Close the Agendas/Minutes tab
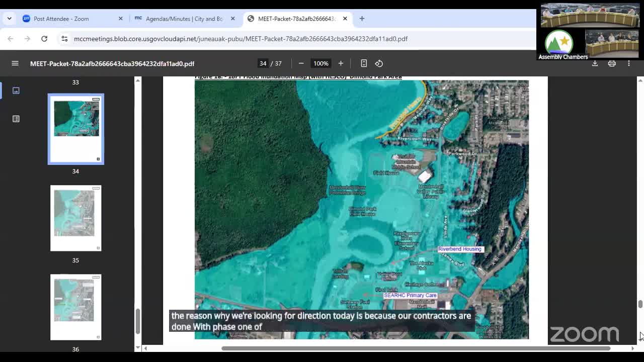The height and width of the screenshot is (362, 644). 232,19
